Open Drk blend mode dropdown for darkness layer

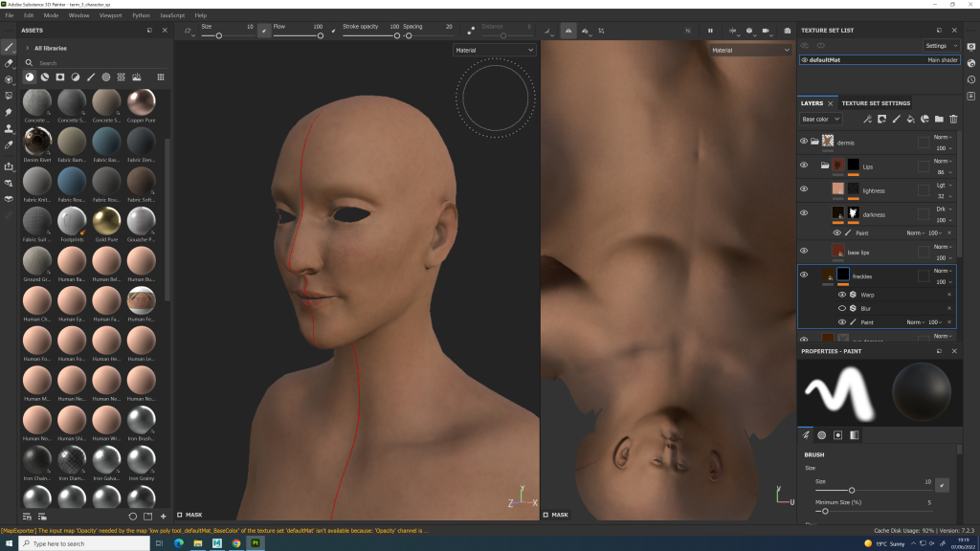point(944,209)
